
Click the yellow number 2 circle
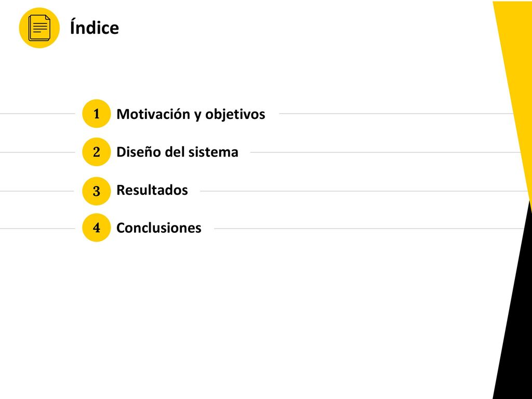click(96, 152)
